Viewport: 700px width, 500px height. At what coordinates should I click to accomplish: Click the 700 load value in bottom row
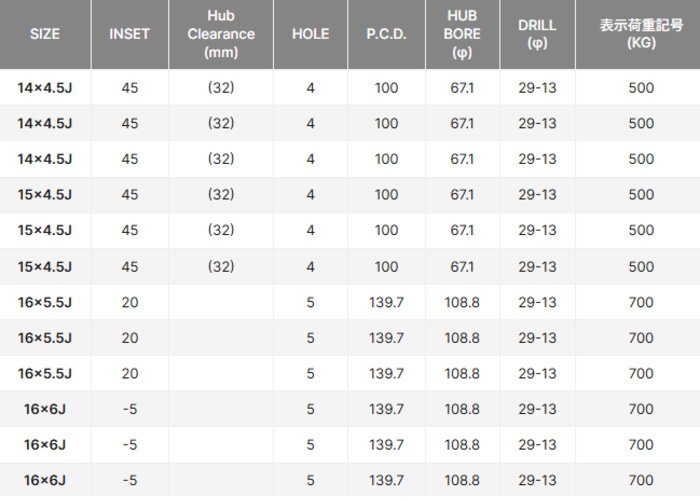pyautogui.click(x=641, y=480)
